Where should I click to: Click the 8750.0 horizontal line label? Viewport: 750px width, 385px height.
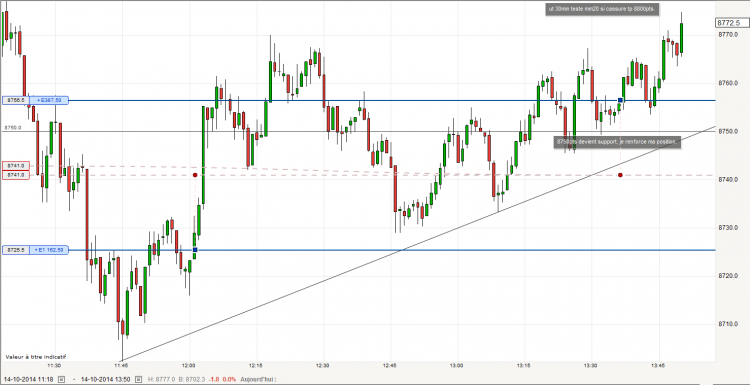coord(13,128)
